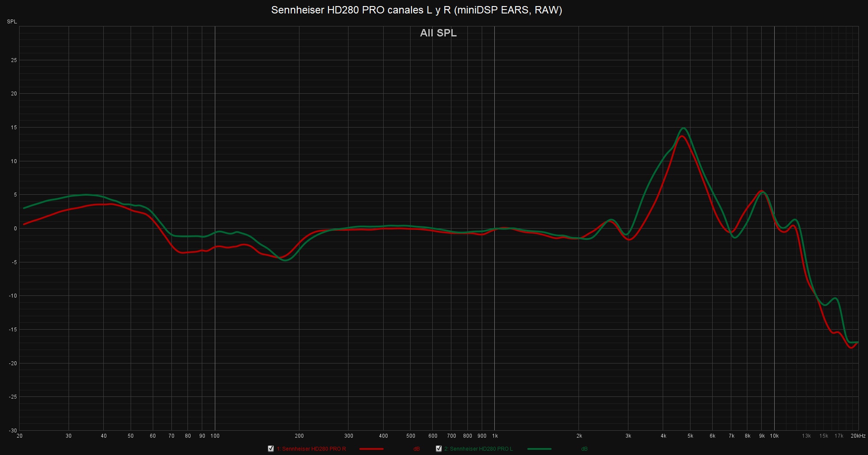Click the 100 Hz frequency axis label
868x455 pixels.
pyautogui.click(x=215, y=436)
